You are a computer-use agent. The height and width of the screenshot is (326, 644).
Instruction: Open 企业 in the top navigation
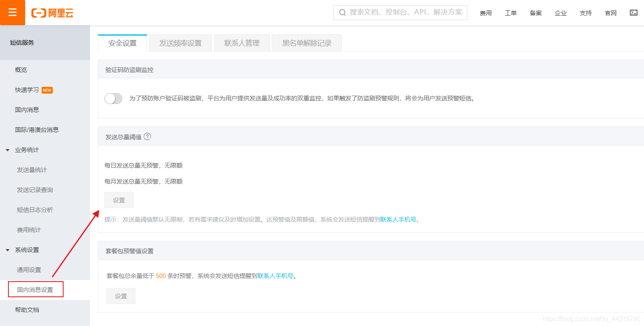[x=561, y=13]
